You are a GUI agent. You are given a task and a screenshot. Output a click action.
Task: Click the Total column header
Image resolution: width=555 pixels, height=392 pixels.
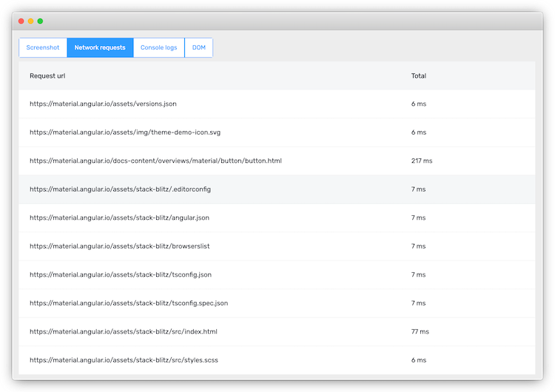coord(419,75)
